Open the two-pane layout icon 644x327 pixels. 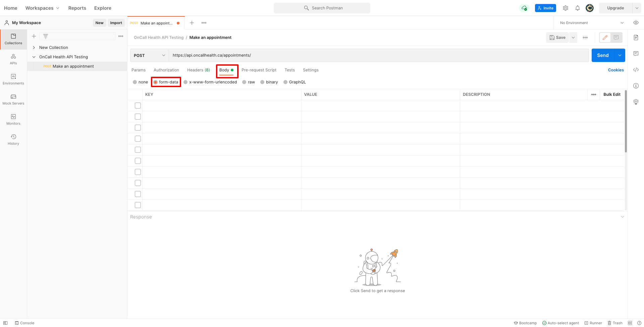pos(630,323)
